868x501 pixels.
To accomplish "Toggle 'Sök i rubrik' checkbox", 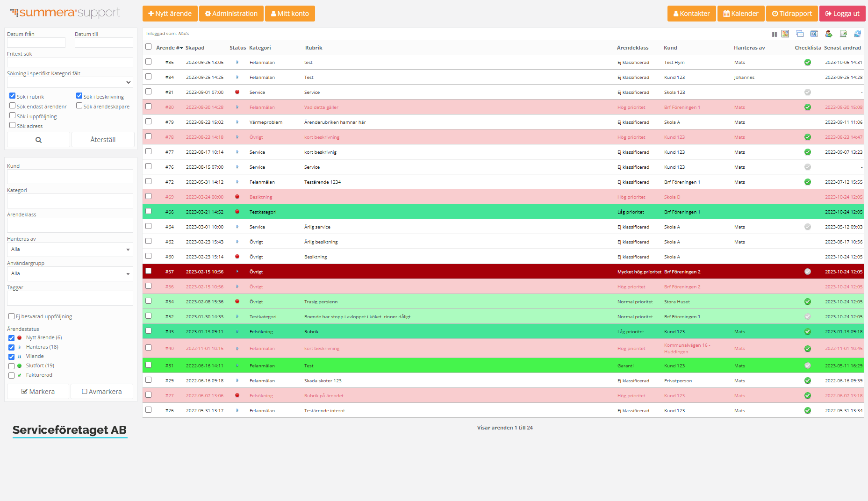I will pyautogui.click(x=13, y=96).
